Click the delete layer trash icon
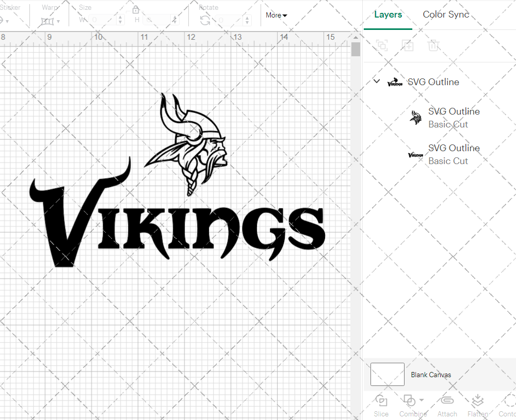This screenshot has height=420, width=516. tap(434, 45)
